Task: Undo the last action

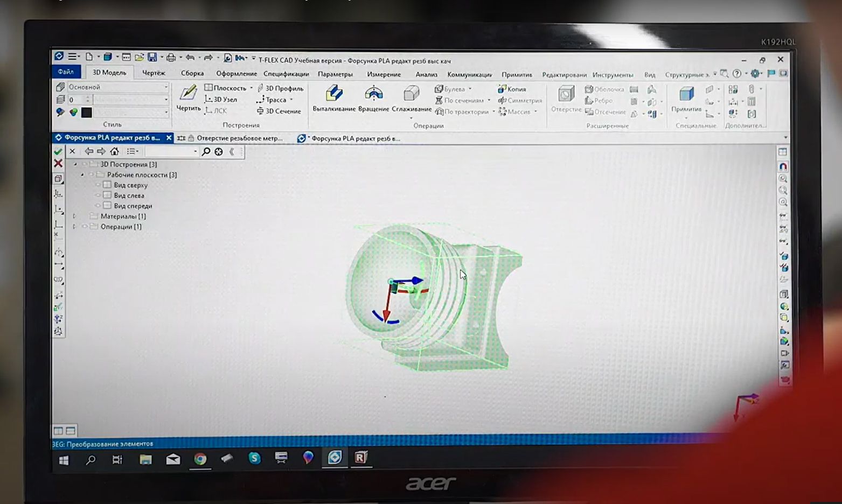Action: pos(190,58)
